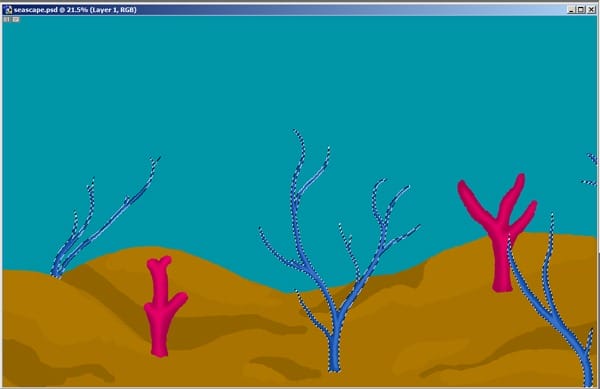The image size is (600, 389).
Task: Click the second small icon below title bar
Action: [16, 19]
